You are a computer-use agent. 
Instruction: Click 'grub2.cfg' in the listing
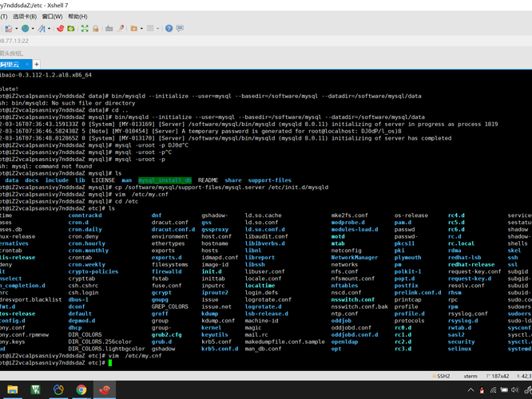coord(167,335)
